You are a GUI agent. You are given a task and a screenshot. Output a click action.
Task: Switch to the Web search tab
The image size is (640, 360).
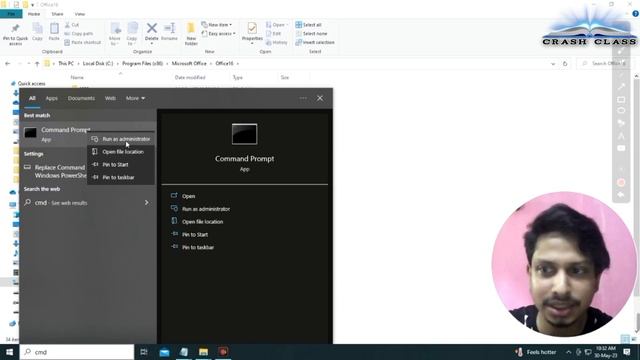110,98
